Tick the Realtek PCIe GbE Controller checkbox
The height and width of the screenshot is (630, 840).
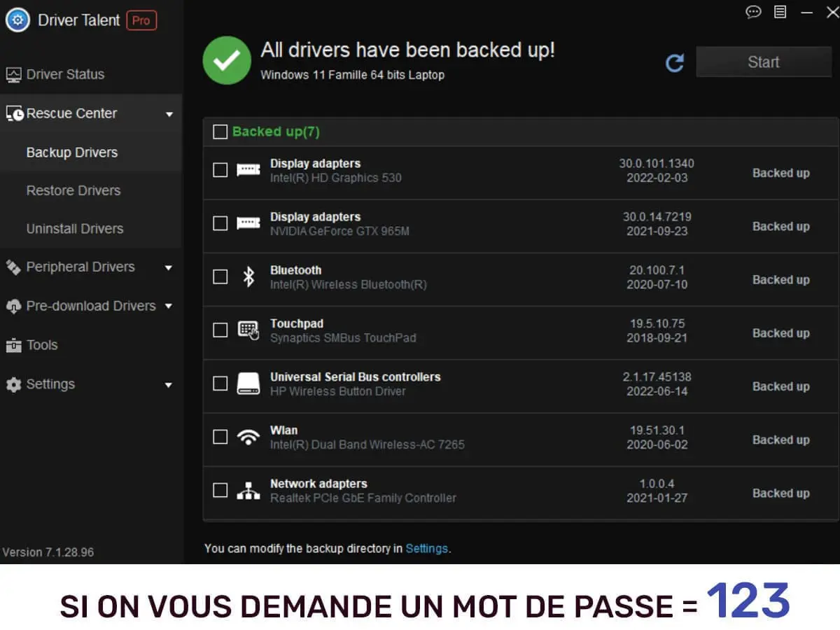(x=220, y=490)
